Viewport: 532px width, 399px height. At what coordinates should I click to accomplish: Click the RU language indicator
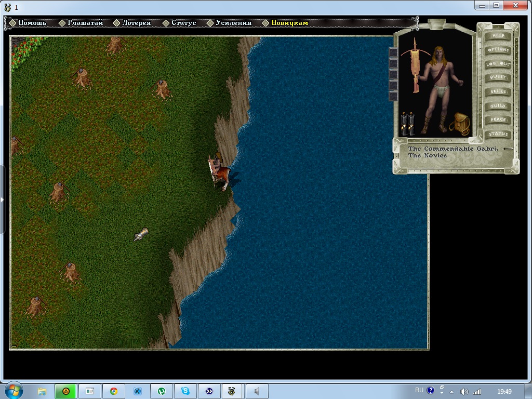[x=419, y=390]
